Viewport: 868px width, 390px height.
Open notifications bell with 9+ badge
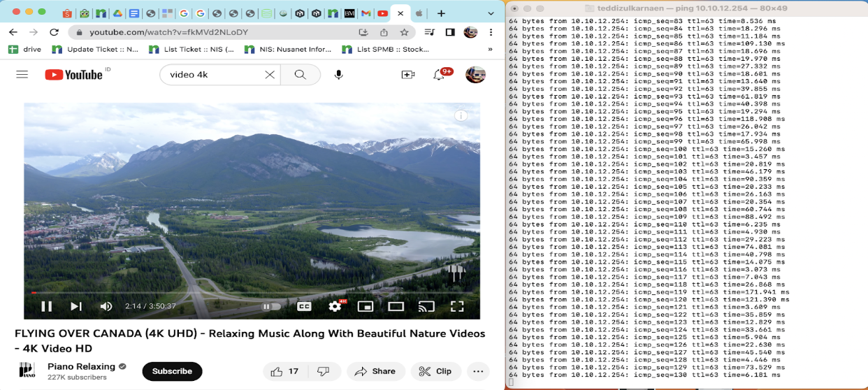[440, 75]
